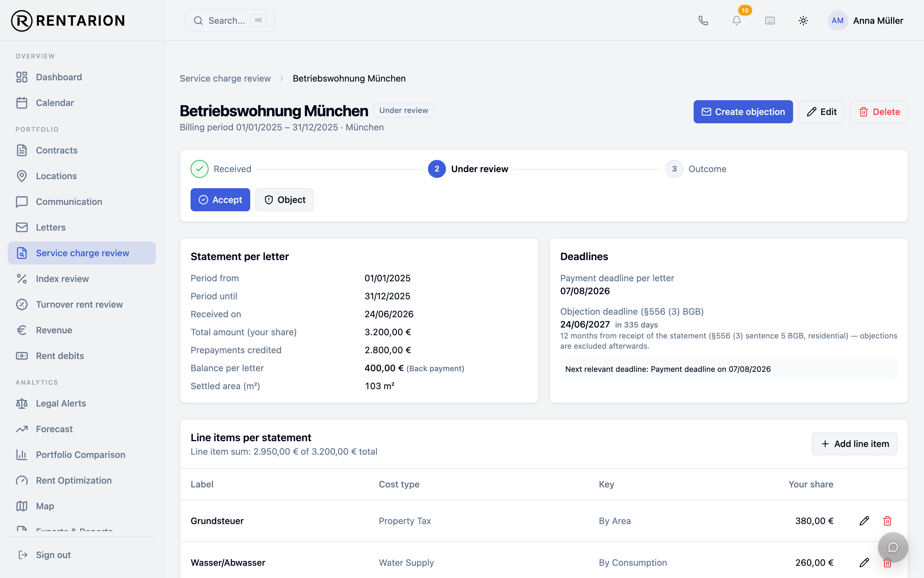
Task: Click the Cost type column header
Action: point(399,484)
